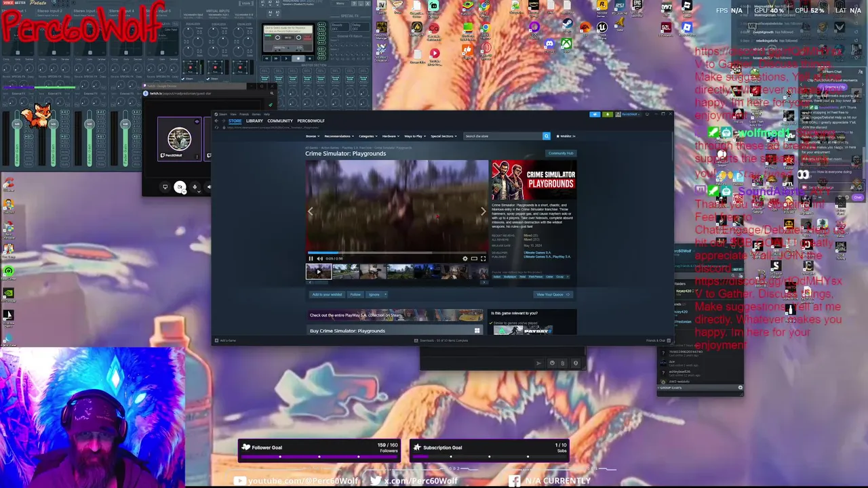Open the Ignore options dropdown arrow
Screen dimensions: 868x488
385,295
